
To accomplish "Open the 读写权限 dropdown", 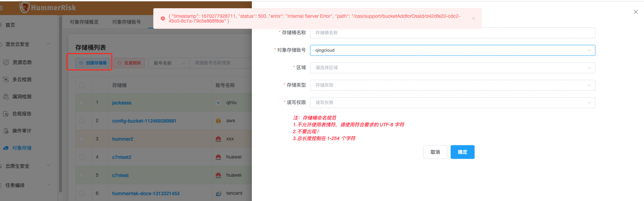I will tap(452, 103).
